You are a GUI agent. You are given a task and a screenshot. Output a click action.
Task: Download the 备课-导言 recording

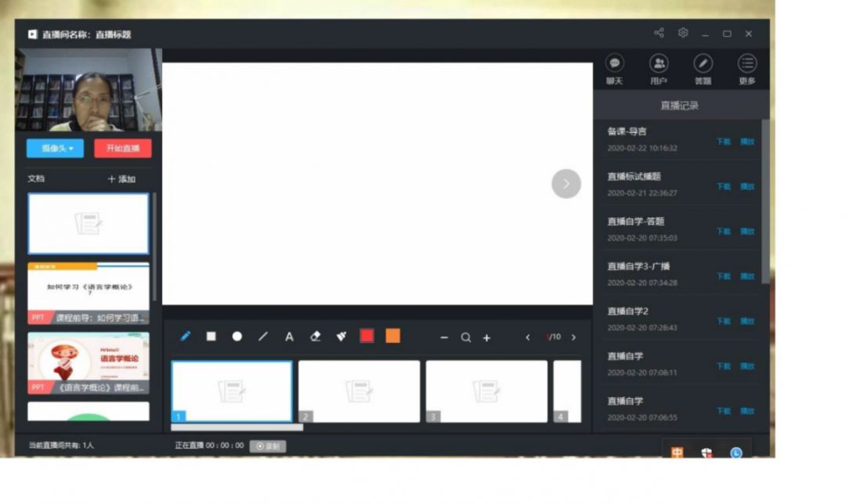click(723, 142)
